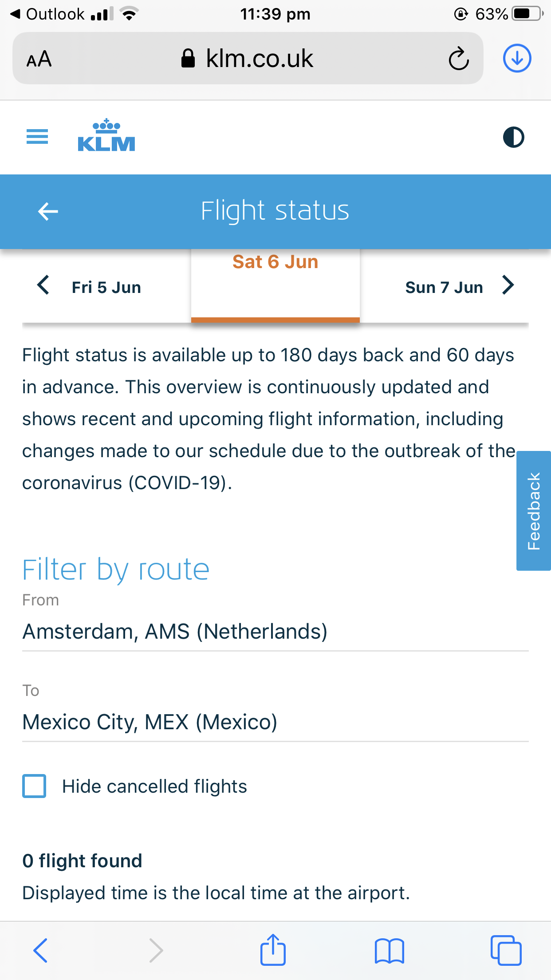The width and height of the screenshot is (551, 980).
Task: Check Hide cancelled flights box
Action: point(34,786)
